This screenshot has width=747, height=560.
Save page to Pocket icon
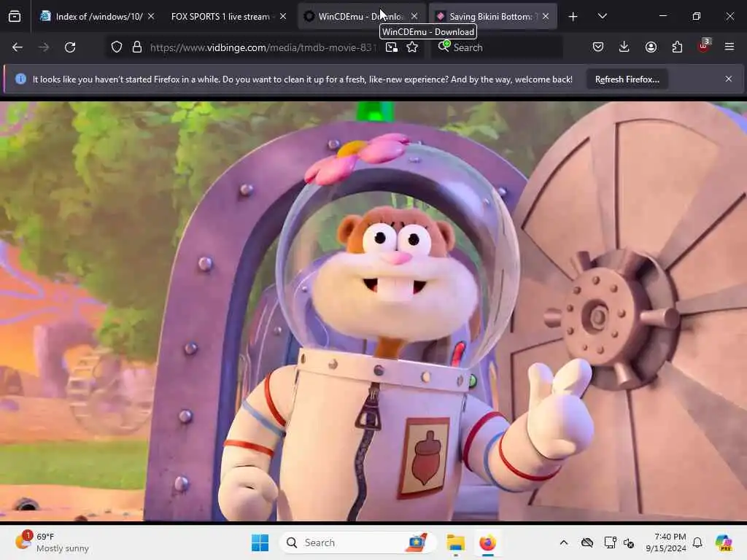click(598, 47)
